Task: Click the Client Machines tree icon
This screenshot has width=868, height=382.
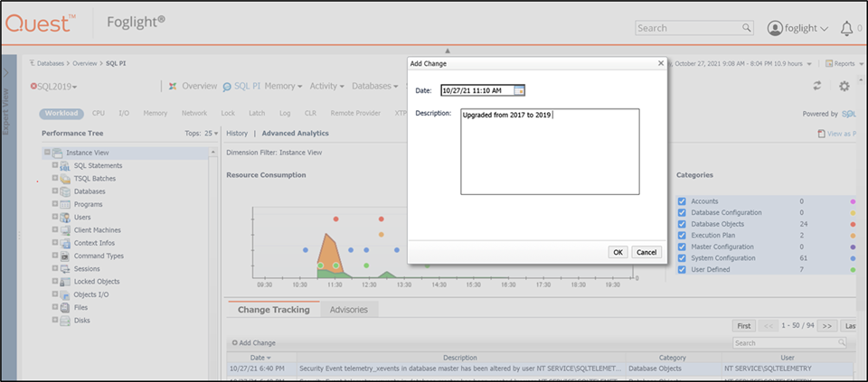Action: click(65, 230)
